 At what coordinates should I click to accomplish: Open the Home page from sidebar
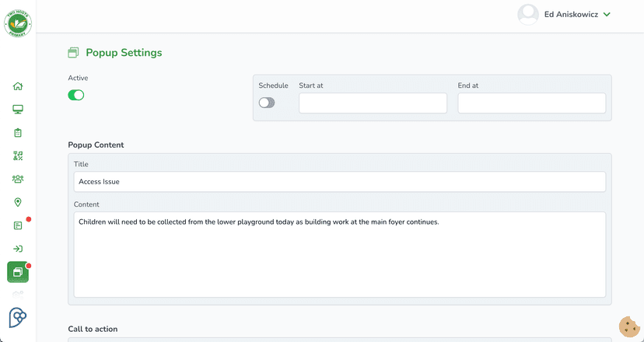coord(18,86)
